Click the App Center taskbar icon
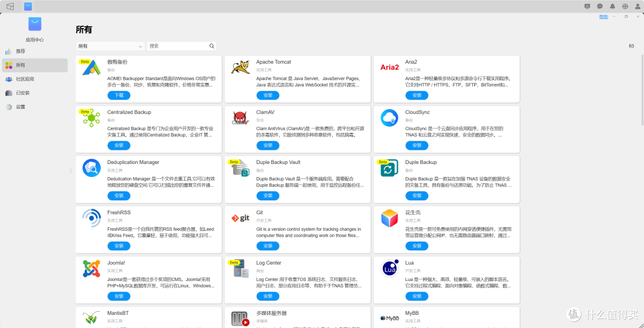644x328 pixels. (x=28, y=6)
